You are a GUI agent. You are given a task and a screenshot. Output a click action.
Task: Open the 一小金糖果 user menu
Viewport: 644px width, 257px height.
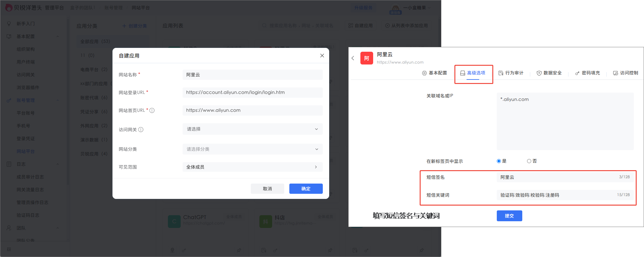(410, 8)
